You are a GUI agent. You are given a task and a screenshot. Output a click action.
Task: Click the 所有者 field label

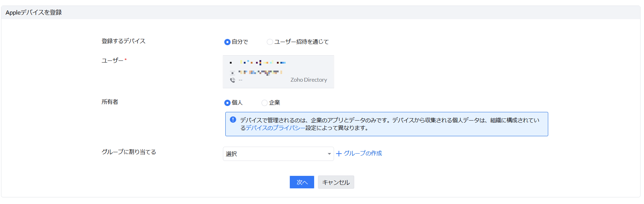[110, 102]
